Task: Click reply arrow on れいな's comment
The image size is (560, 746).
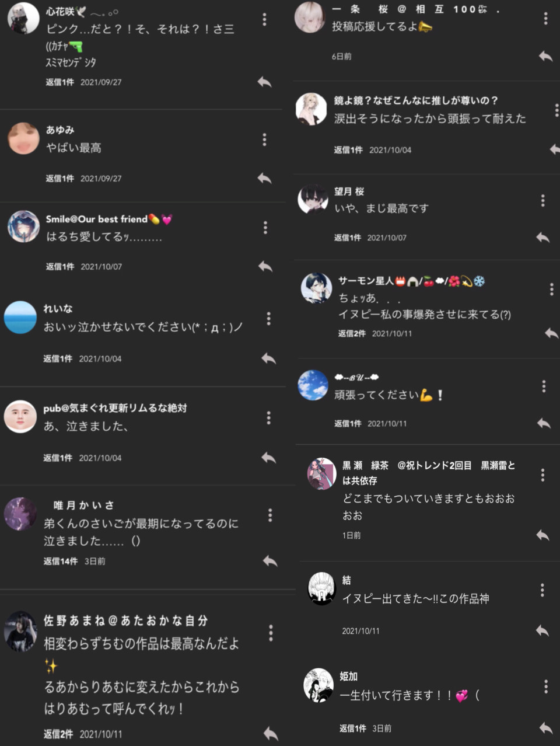Action: (x=269, y=358)
